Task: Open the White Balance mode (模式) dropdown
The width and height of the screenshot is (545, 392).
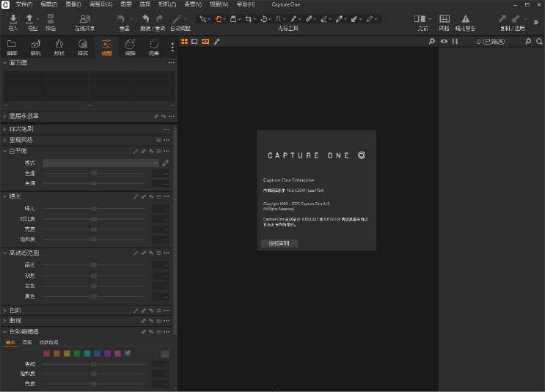Action: 100,163
